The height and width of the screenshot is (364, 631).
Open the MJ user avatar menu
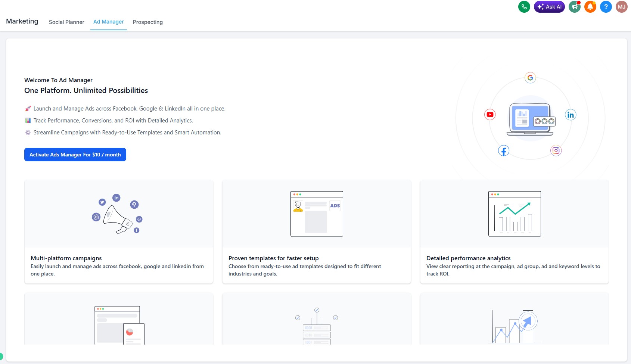click(x=622, y=7)
